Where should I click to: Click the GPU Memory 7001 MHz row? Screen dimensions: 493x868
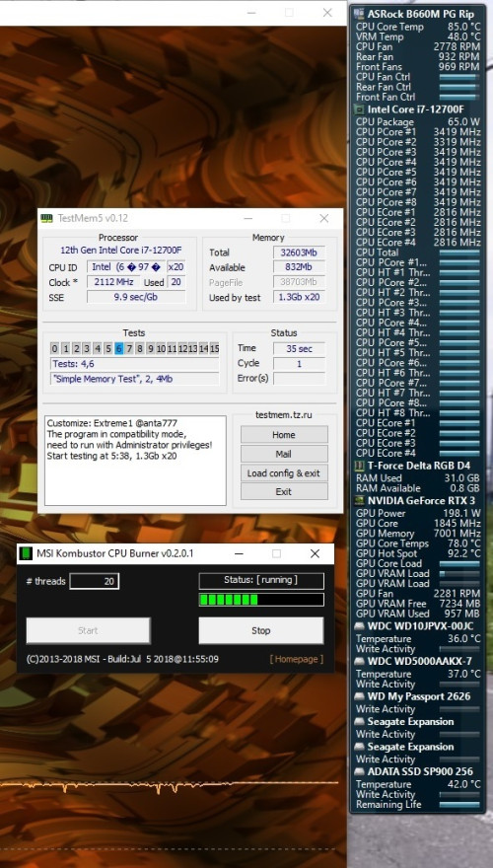(x=418, y=533)
